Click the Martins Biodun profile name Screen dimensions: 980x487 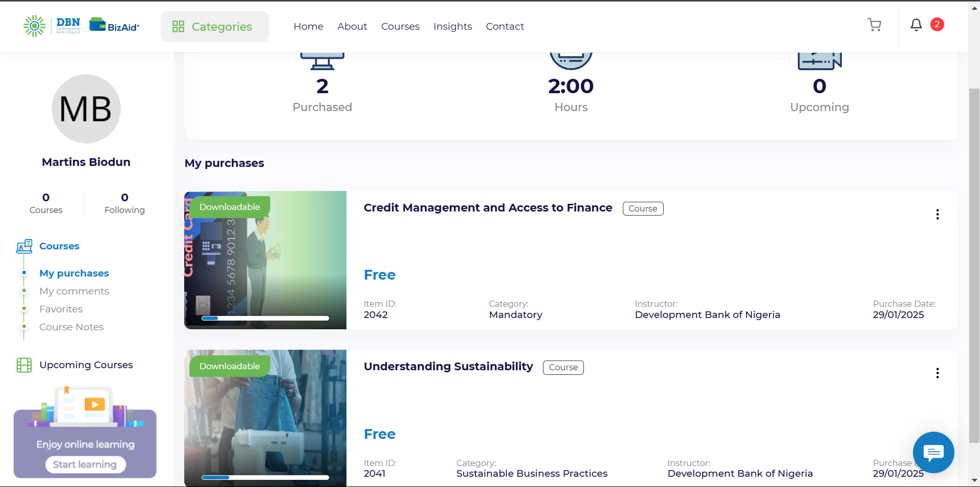coord(86,162)
